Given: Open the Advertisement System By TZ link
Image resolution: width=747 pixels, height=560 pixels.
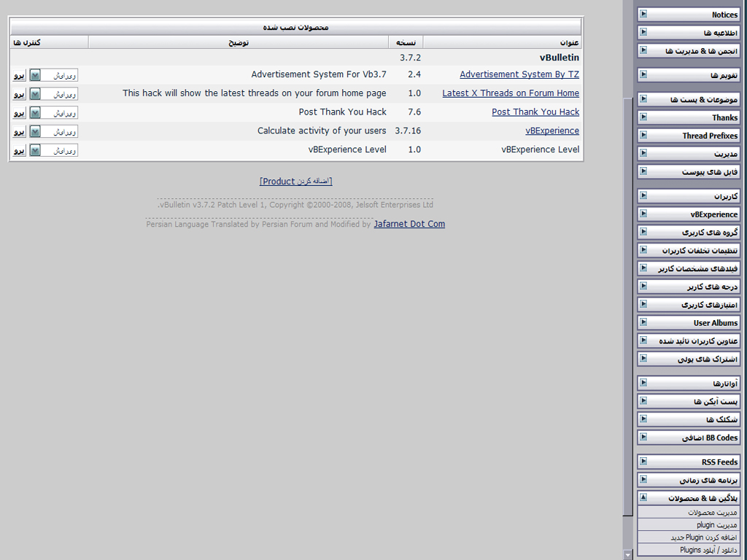Looking at the screenshot, I should tap(519, 74).
